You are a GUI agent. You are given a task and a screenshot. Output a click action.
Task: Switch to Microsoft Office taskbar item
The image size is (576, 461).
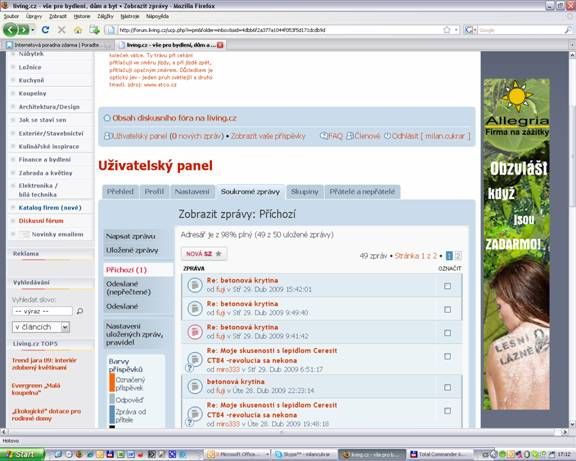(237, 454)
